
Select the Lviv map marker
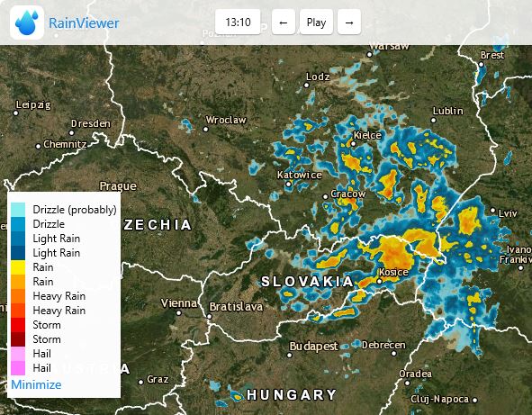pos(492,211)
